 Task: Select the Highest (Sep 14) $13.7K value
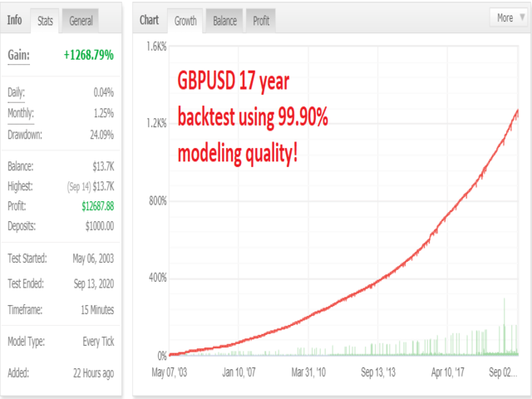[x=91, y=186]
